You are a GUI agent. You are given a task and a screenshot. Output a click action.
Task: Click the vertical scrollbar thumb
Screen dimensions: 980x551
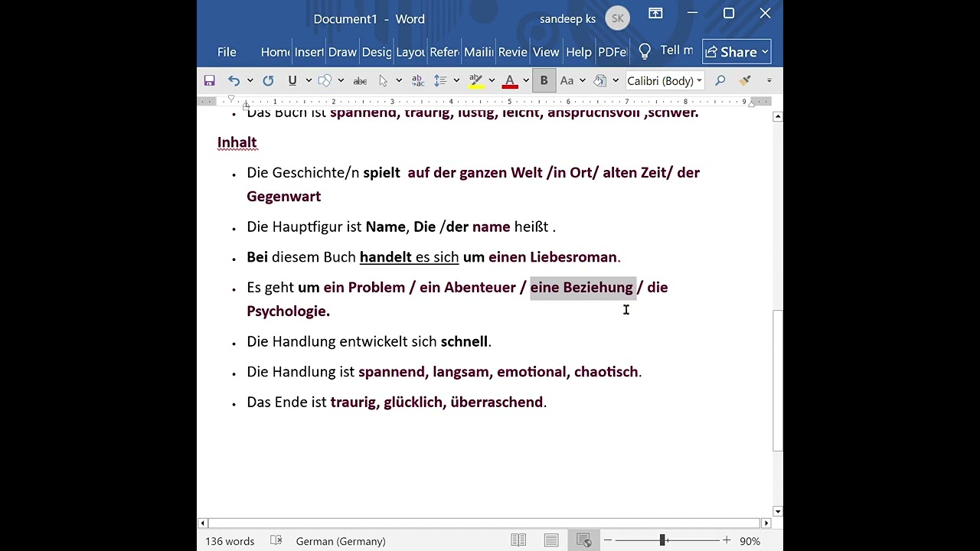coord(778,380)
